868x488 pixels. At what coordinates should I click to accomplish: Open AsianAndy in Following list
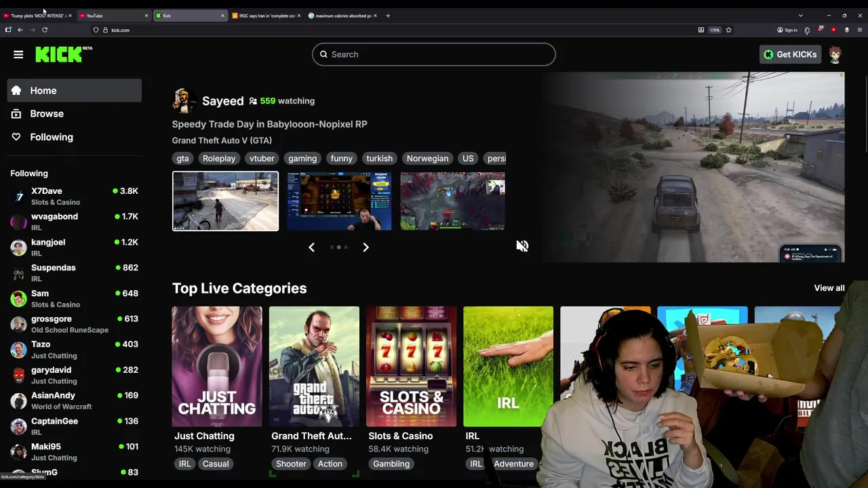(x=75, y=401)
